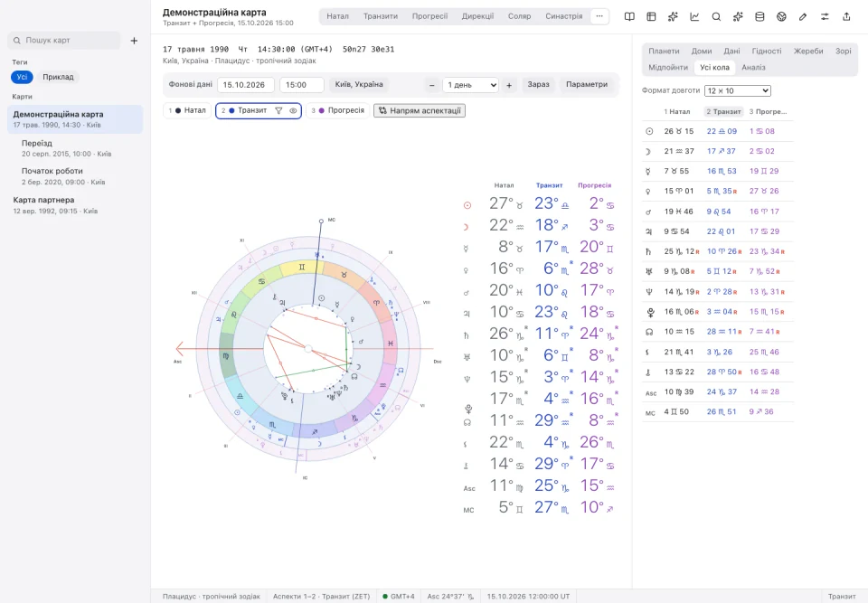Open the Зорі panel tab
868x603 pixels.
tap(843, 51)
